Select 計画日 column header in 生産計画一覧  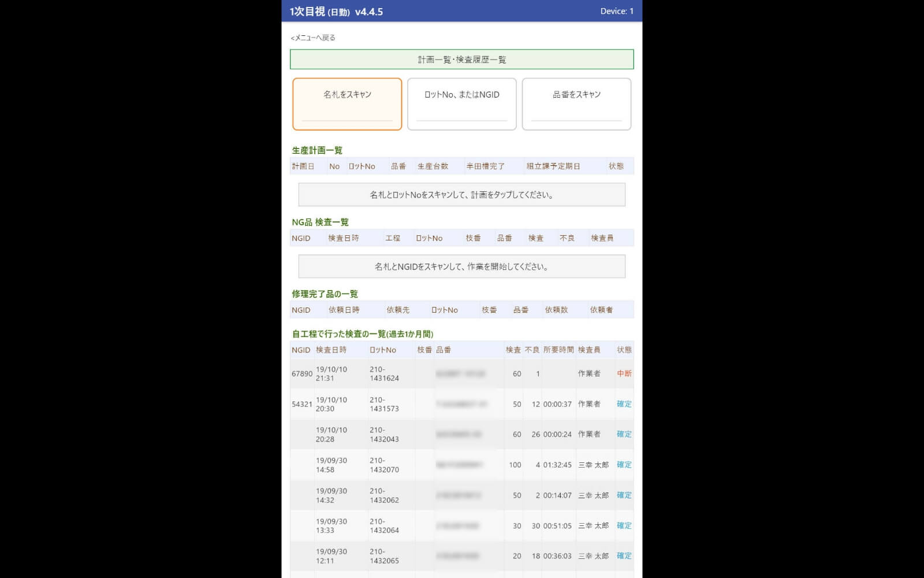[303, 166]
